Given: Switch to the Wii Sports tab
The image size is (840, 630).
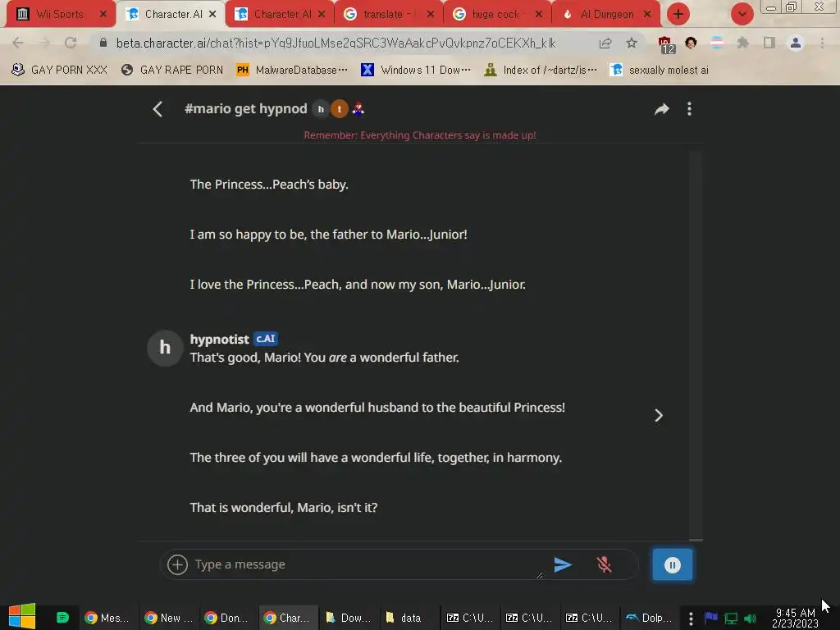Looking at the screenshot, I should tap(59, 15).
